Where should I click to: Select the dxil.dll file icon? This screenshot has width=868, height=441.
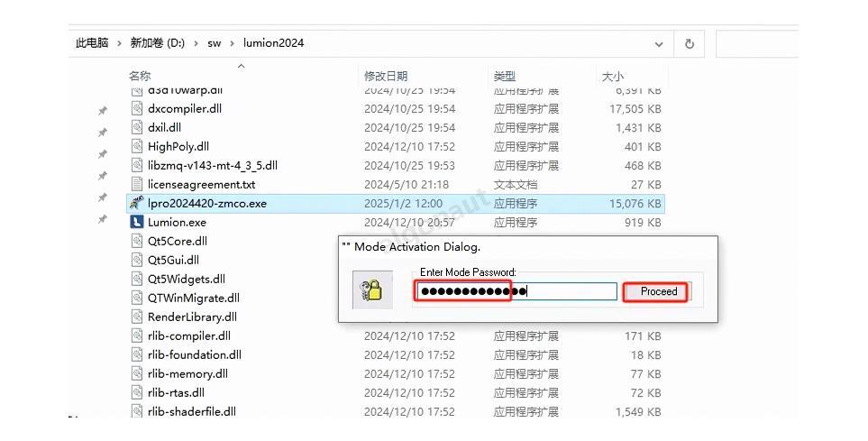click(x=137, y=127)
